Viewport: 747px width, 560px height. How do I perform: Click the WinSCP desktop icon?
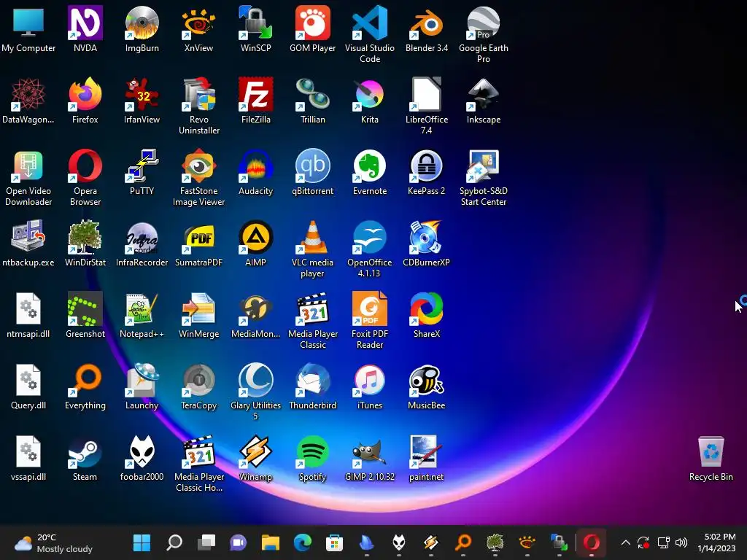point(256,23)
